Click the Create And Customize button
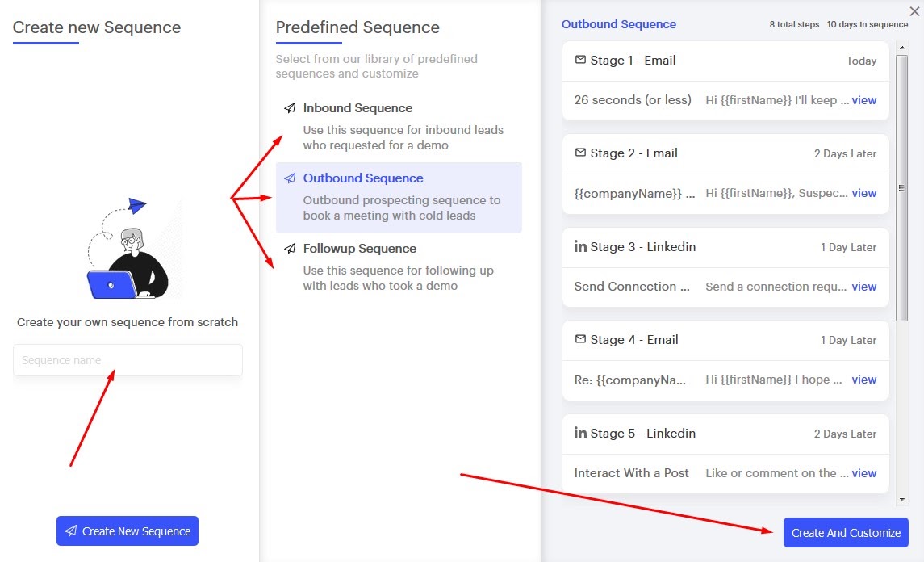The height and width of the screenshot is (562, 924). click(846, 532)
